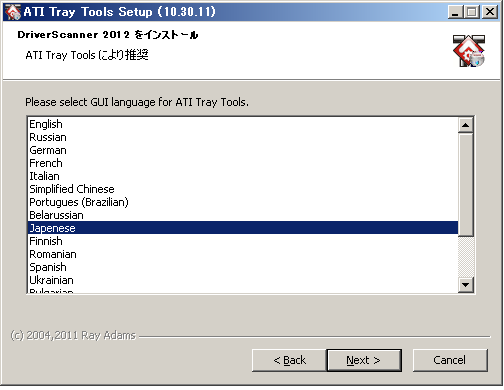Viewport: 504px width, 390px height.
Task: Pick Spanish language option
Action: (x=243, y=267)
